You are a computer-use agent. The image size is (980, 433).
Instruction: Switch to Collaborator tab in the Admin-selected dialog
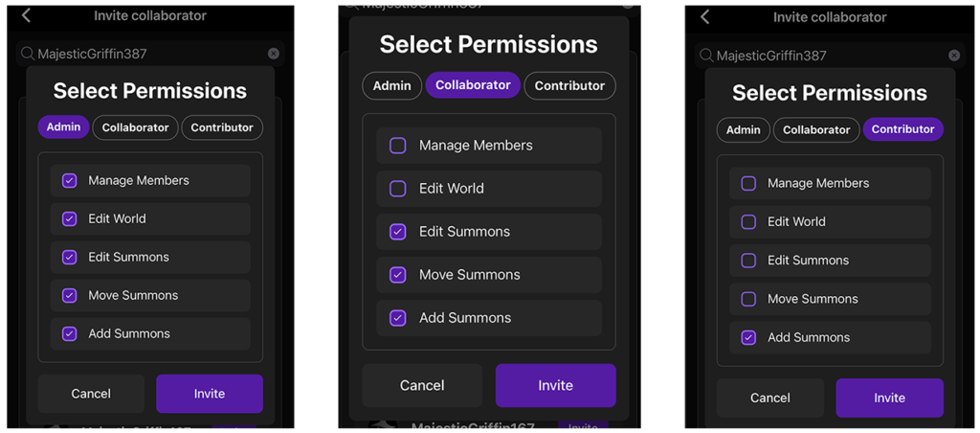[135, 127]
